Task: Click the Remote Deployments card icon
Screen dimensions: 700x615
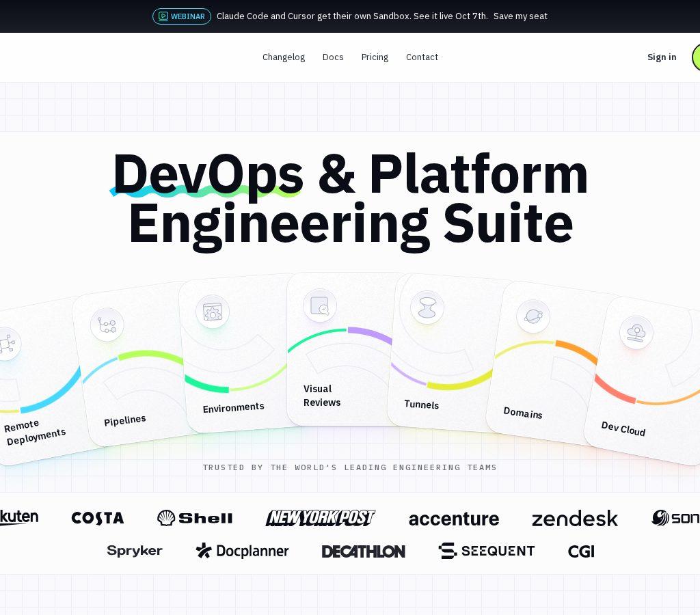Action: 6,344
